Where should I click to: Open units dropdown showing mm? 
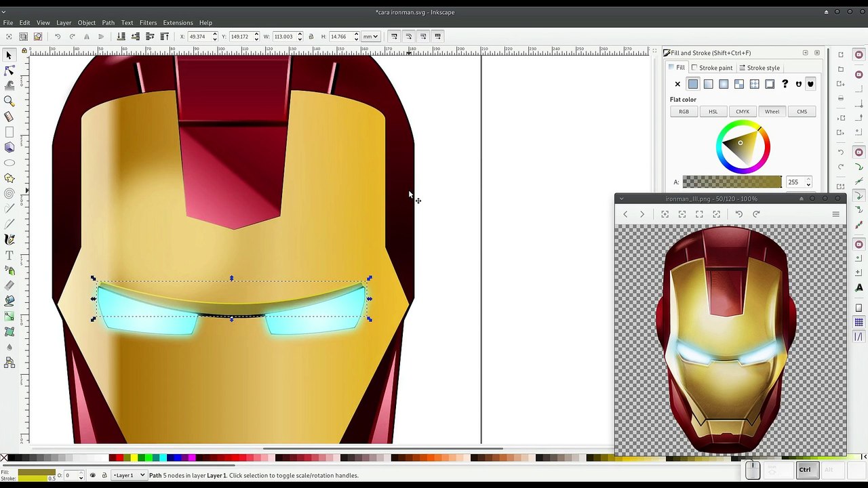click(370, 37)
